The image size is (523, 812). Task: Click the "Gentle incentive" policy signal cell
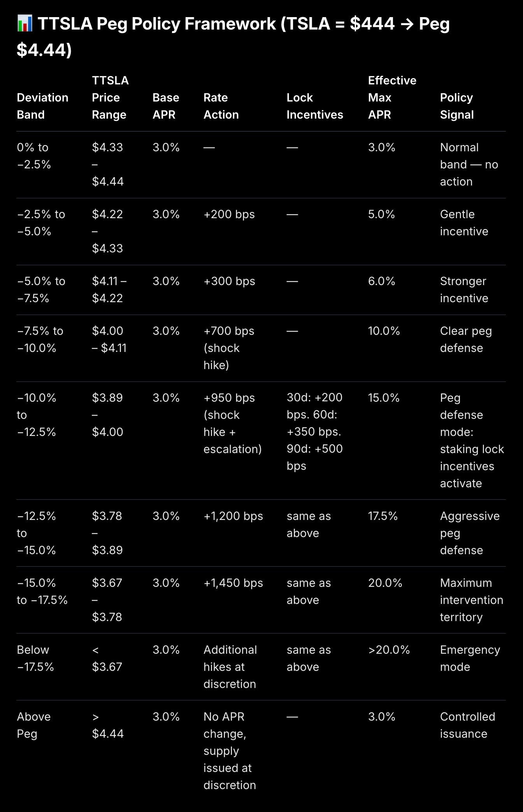[x=464, y=223]
